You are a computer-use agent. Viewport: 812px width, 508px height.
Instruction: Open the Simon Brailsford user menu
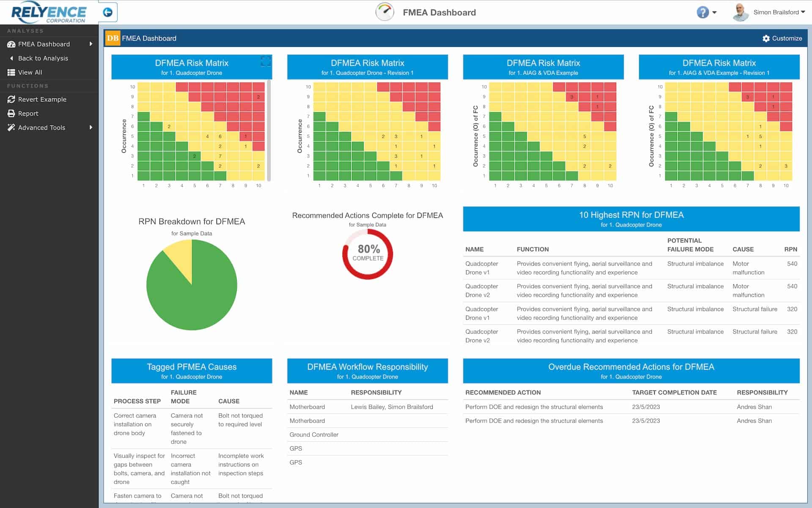tap(777, 12)
